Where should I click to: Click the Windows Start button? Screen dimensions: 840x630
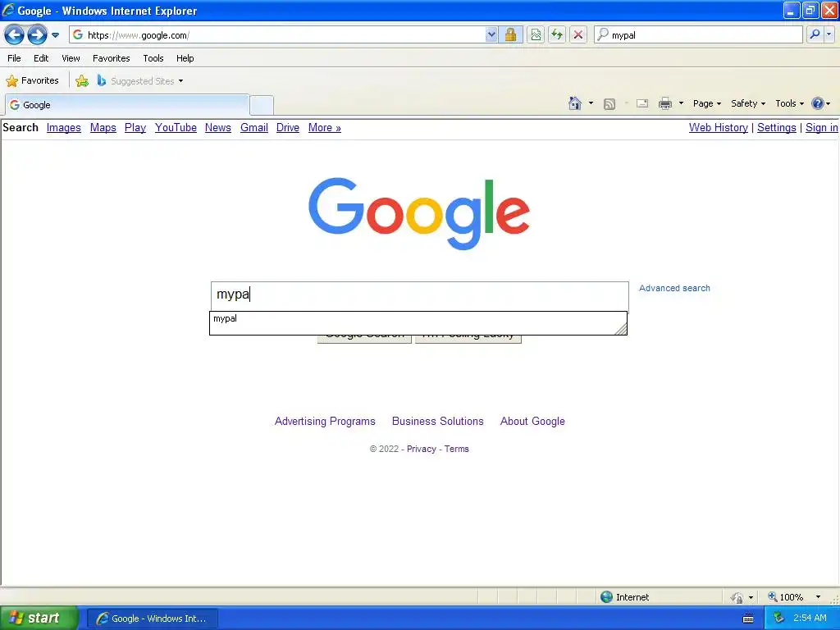[x=38, y=619]
